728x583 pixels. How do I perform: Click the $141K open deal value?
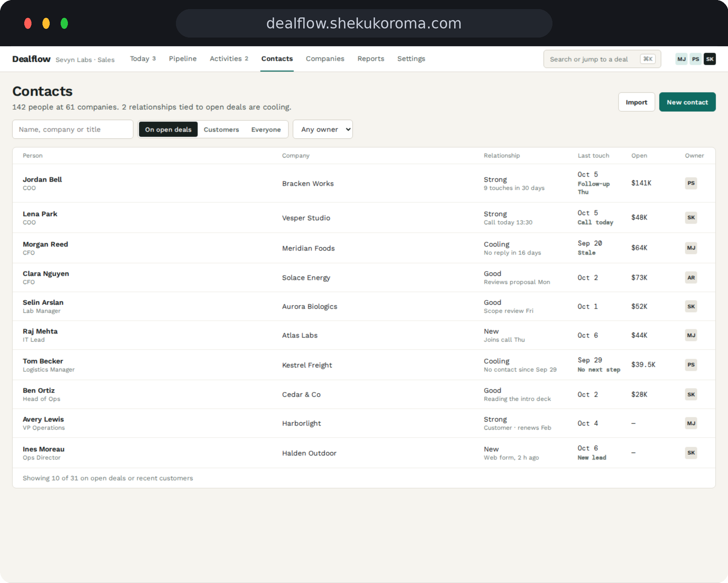tap(641, 183)
